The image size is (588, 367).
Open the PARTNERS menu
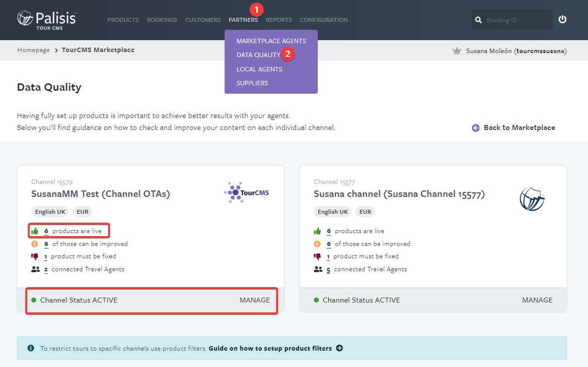243,20
